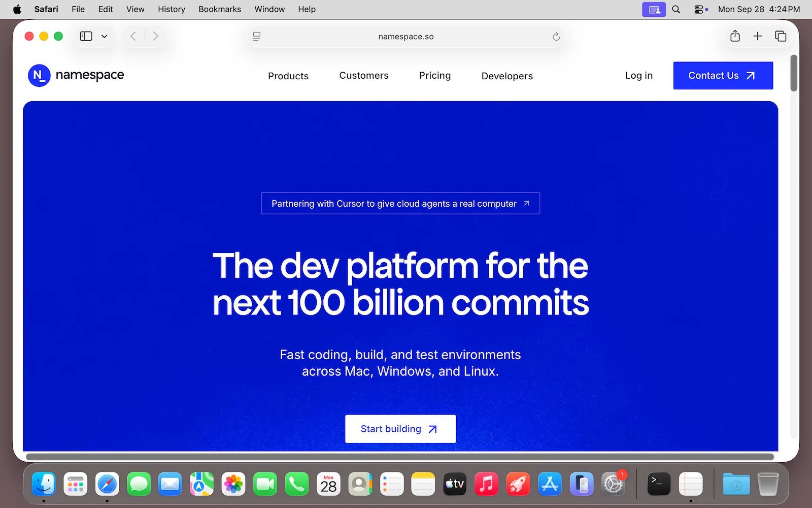
Task: Open Photos from the Dock
Action: point(233,484)
